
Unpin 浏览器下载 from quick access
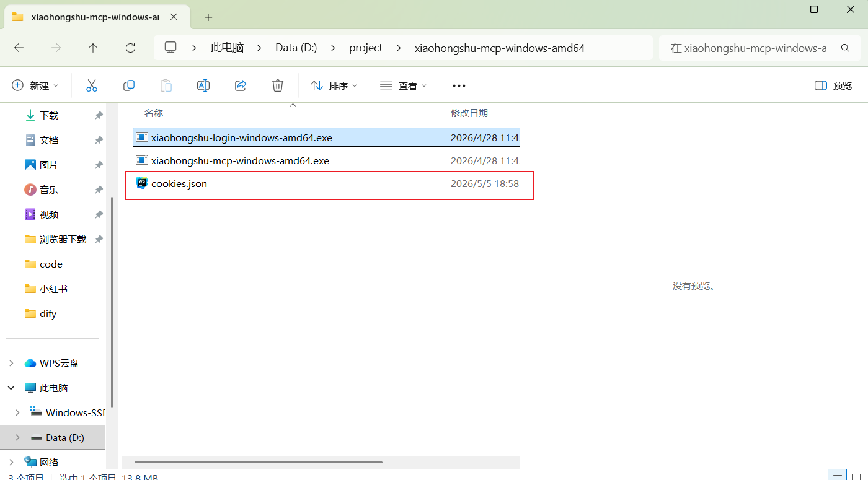click(99, 239)
